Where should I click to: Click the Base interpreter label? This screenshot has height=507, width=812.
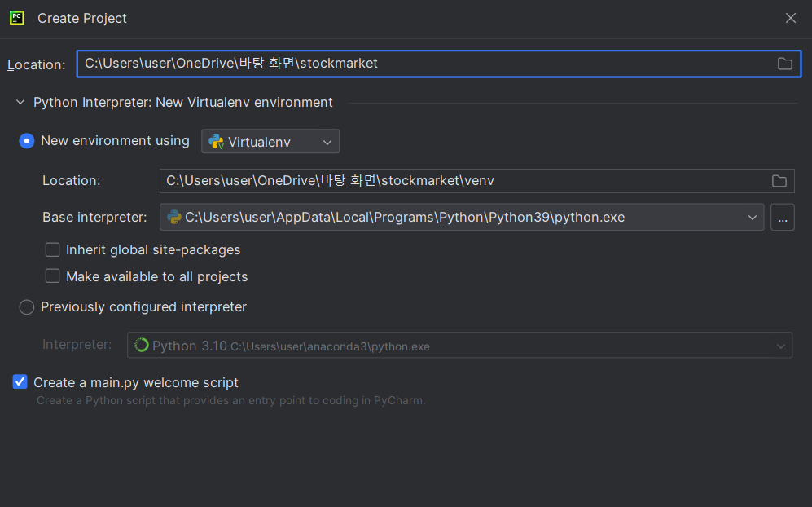(94, 217)
